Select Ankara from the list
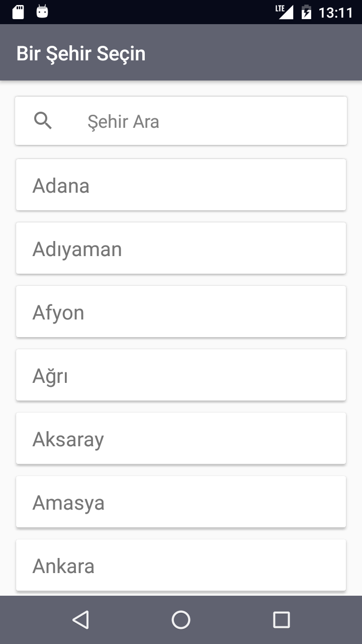This screenshot has height=644, width=362. tap(181, 565)
